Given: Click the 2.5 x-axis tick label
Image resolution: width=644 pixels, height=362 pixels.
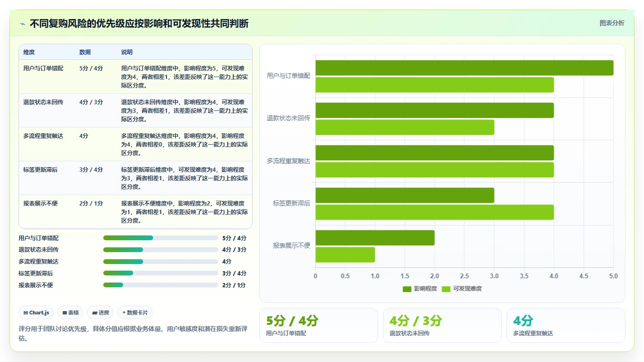Looking at the screenshot, I should pos(464,276).
